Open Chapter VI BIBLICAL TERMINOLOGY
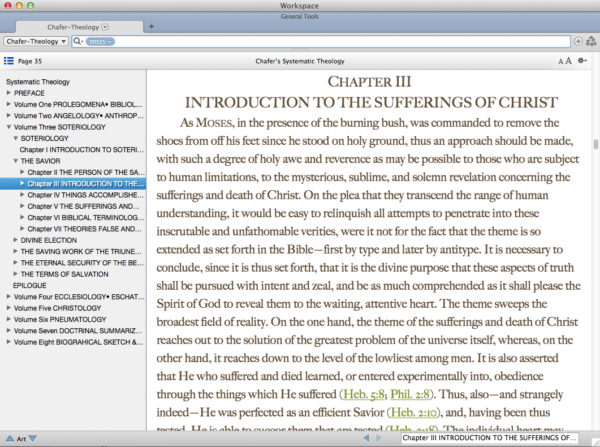Image resolution: width=600 pixels, height=447 pixels. click(x=86, y=217)
